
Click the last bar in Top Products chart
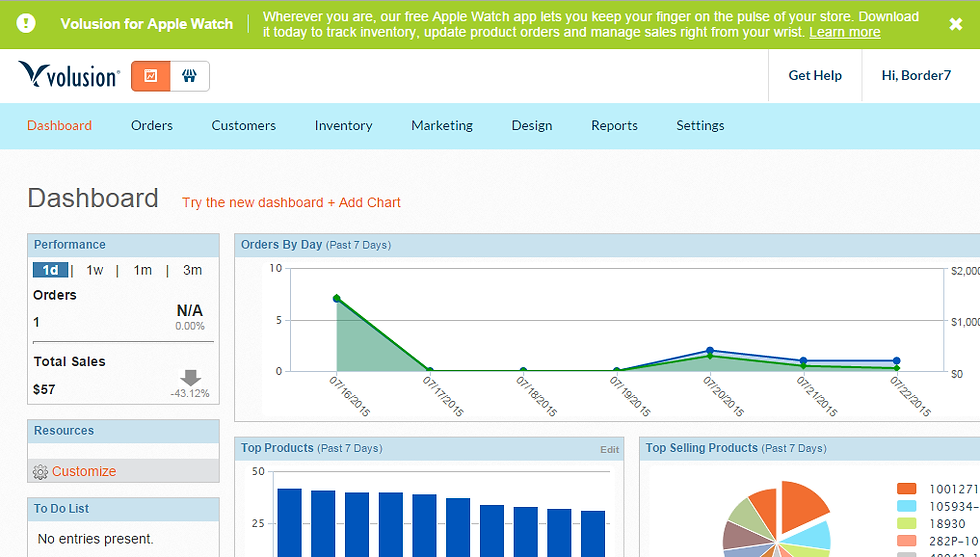coord(593,534)
